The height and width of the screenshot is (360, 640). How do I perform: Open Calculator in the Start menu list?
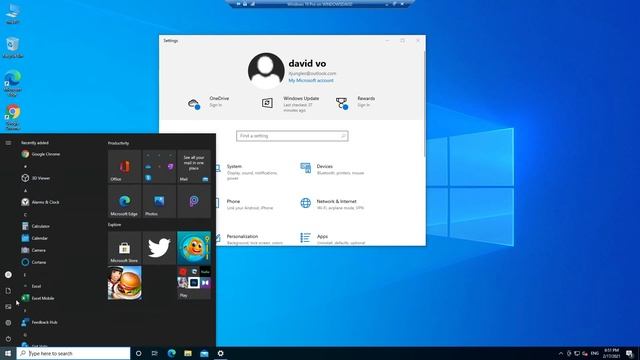click(x=36, y=226)
